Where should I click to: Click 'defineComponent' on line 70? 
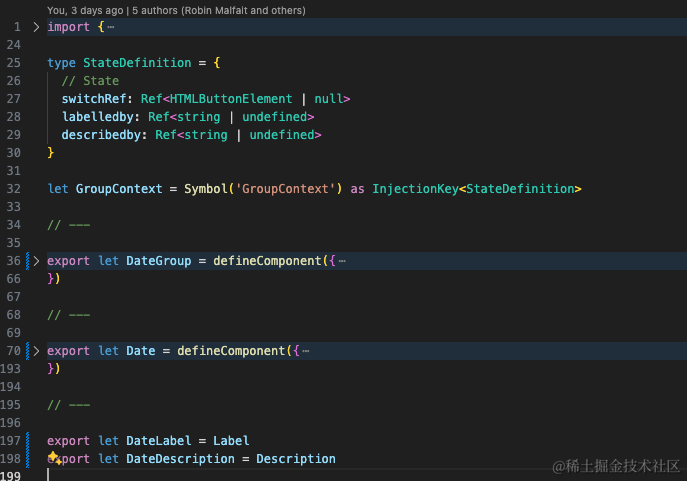click(231, 351)
